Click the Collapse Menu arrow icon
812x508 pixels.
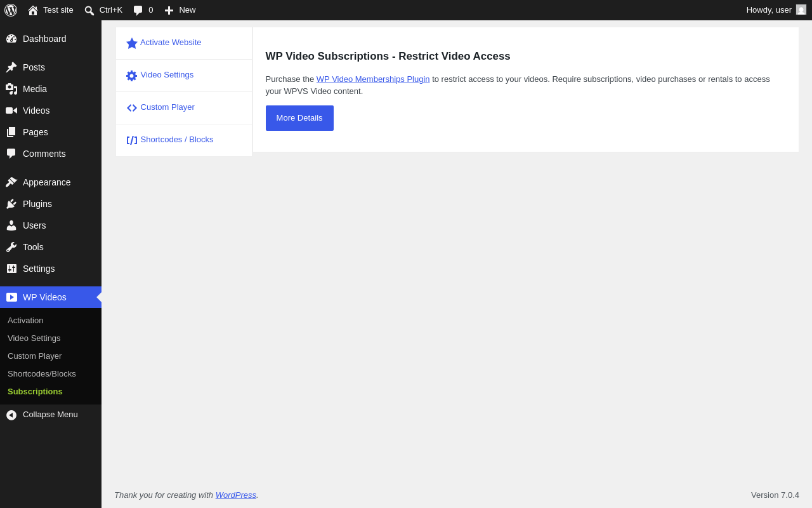click(x=11, y=415)
